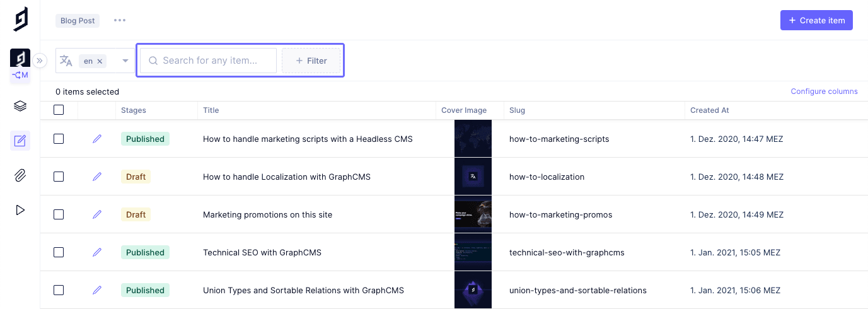868x309 pixels.
Task: Sort by the Created At column header
Action: click(x=709, y=110)
